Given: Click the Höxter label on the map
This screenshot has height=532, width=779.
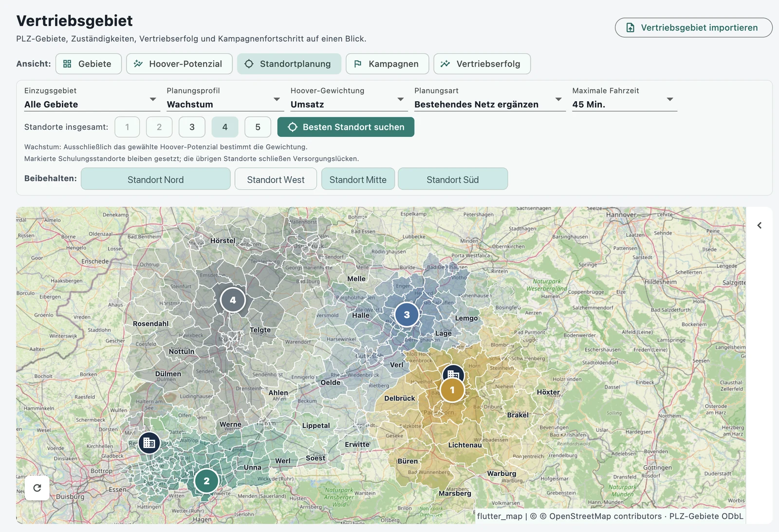Looking at the screenshot, I should (x=548, y=392).
